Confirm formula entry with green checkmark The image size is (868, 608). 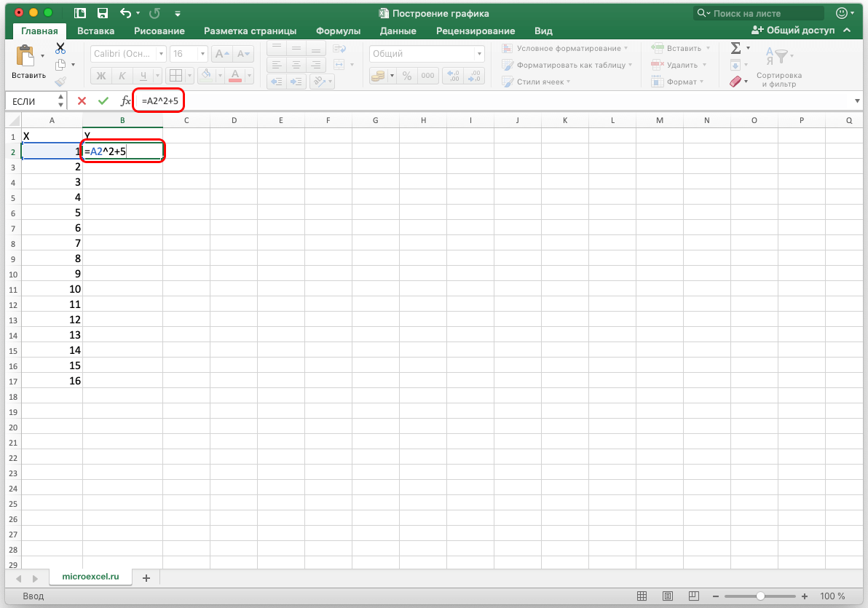(x=103, y=100)
